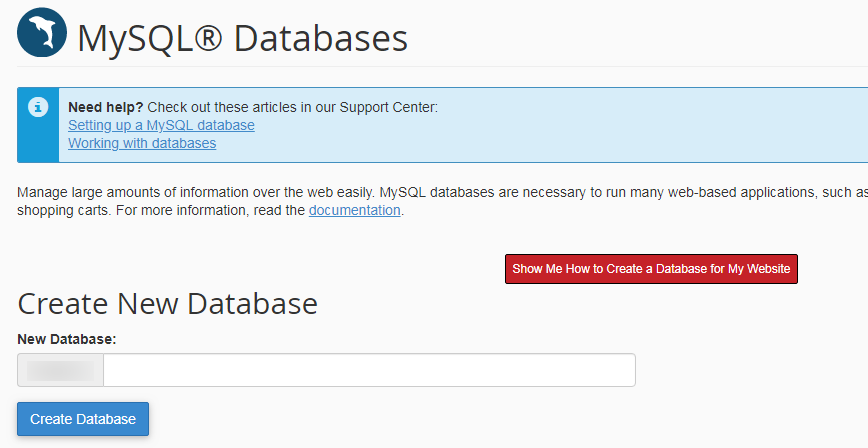Click the Create Database button
Screen dimensions: 868x448
[83, 419]
